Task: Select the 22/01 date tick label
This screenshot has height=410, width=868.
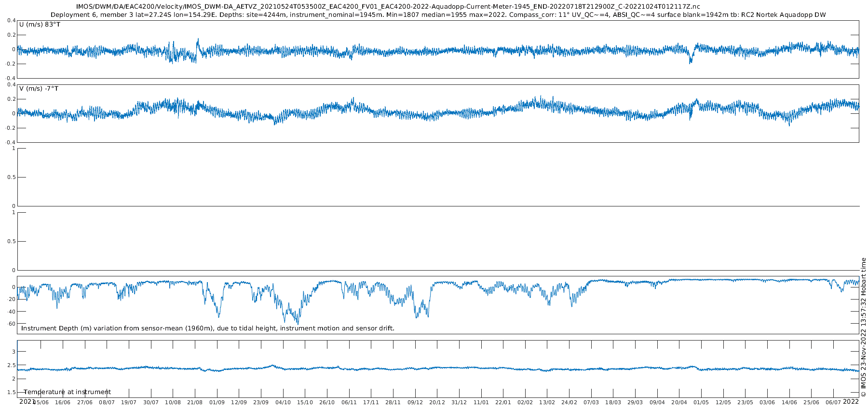Action: coord(503,402)
